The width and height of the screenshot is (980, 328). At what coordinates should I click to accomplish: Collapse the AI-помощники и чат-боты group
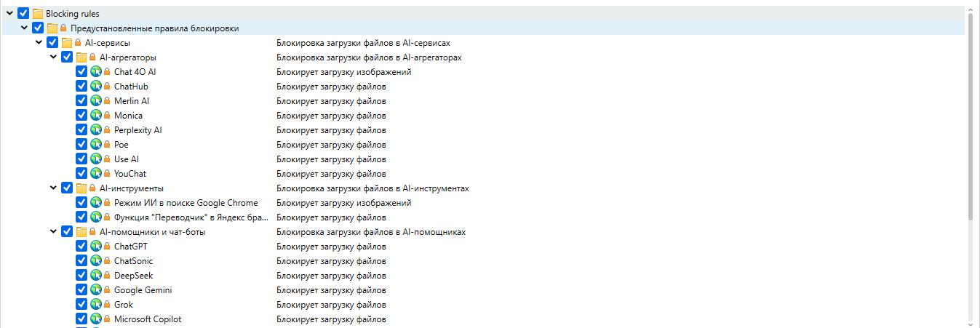coord(54,232)
